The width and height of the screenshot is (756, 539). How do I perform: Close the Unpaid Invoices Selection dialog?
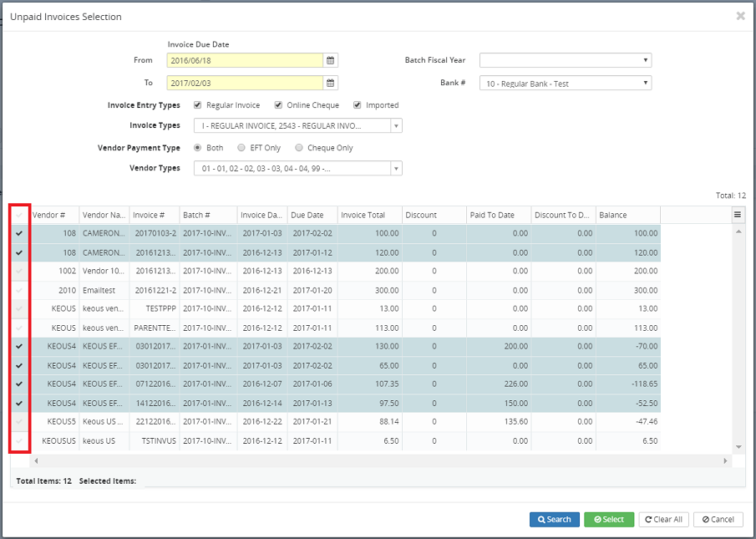click(x=740, y=16)
